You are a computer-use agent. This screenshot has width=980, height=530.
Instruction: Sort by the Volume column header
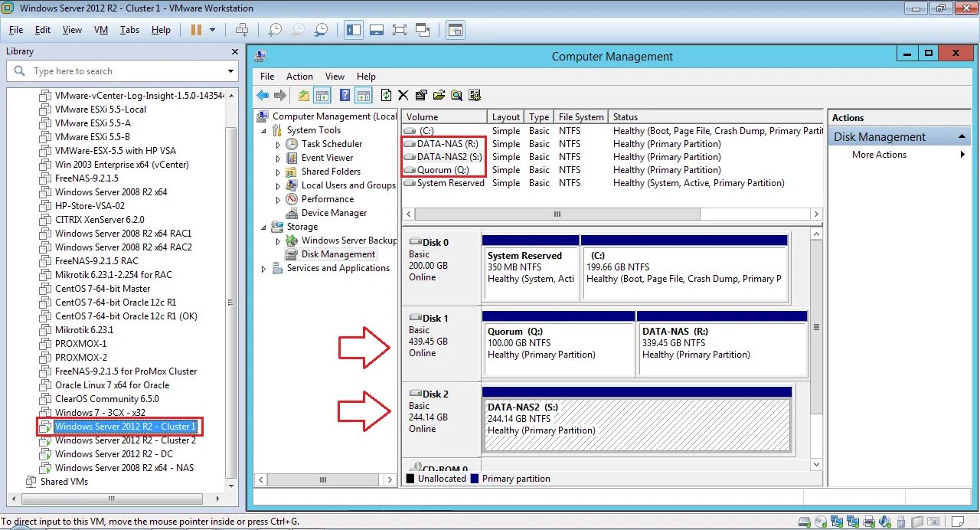tap(445, 117)
